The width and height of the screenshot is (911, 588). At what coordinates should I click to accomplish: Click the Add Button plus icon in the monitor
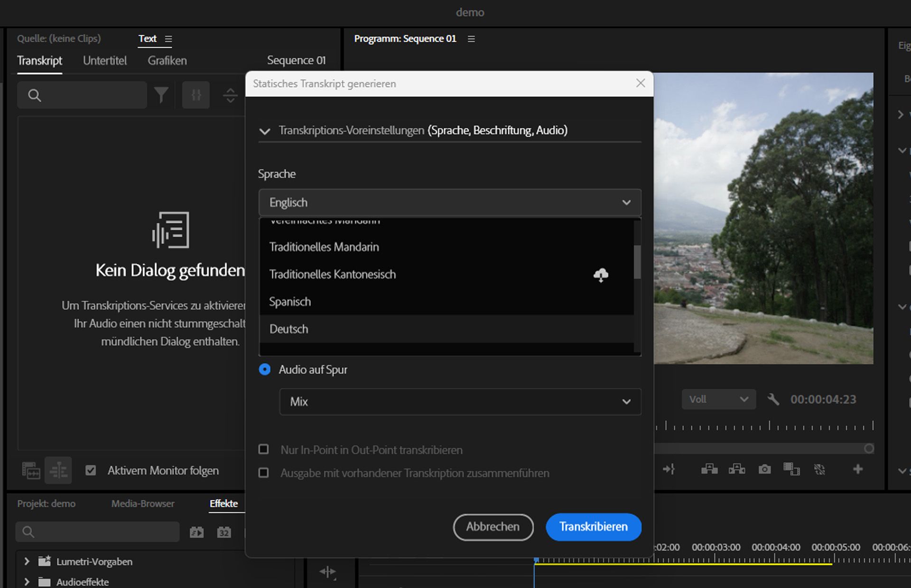(858, 469)
